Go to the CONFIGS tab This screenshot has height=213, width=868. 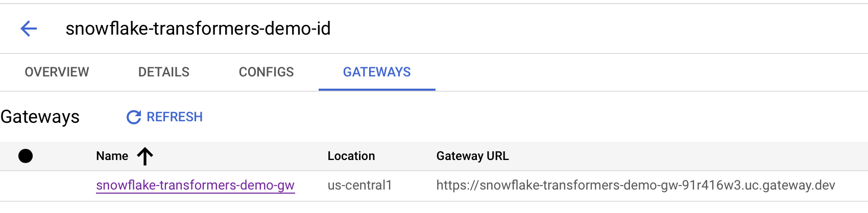[266, 72]
